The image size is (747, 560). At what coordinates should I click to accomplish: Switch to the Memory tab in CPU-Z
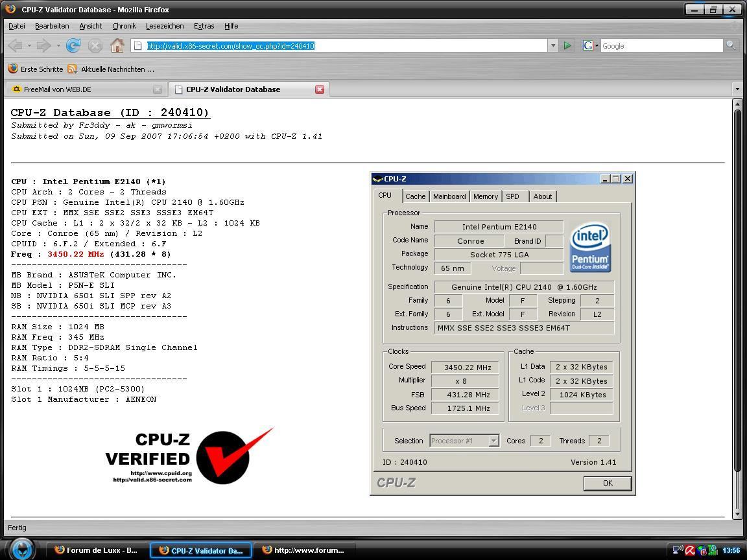click(486, 196)
